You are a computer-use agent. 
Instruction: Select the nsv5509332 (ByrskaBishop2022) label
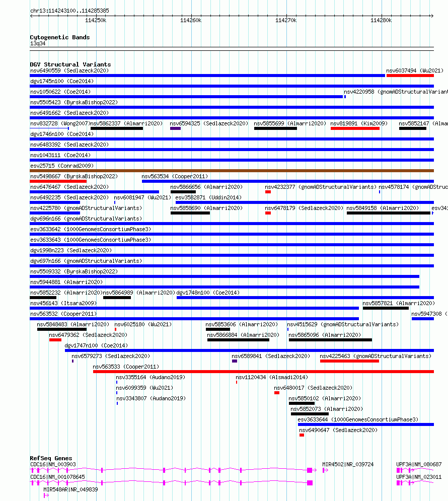pos(74,271)
